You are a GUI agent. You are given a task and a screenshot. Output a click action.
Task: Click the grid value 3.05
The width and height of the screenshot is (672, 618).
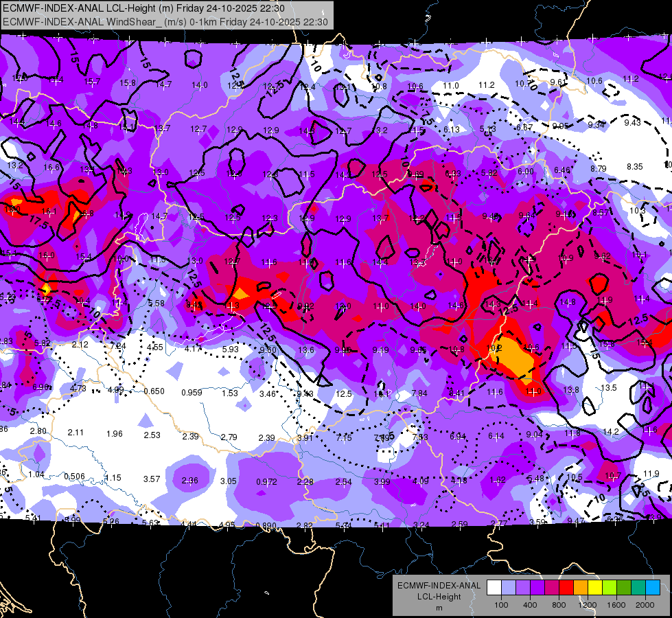click(x=229, y=481)
